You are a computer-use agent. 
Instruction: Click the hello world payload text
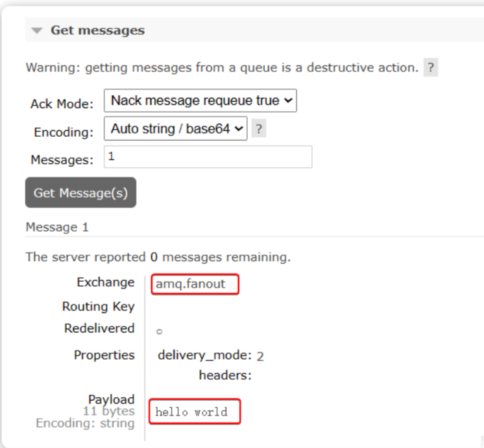[191, 412]
